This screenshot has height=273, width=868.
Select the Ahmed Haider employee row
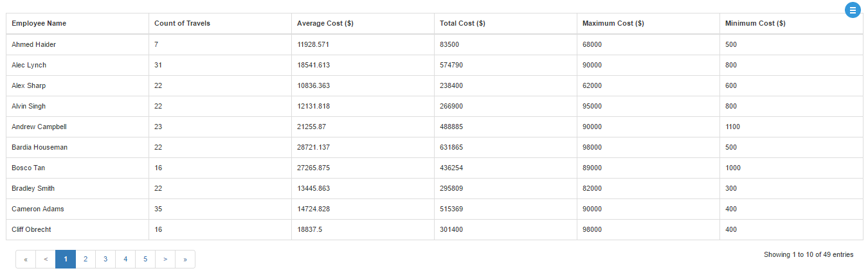[x=435, y=44]
